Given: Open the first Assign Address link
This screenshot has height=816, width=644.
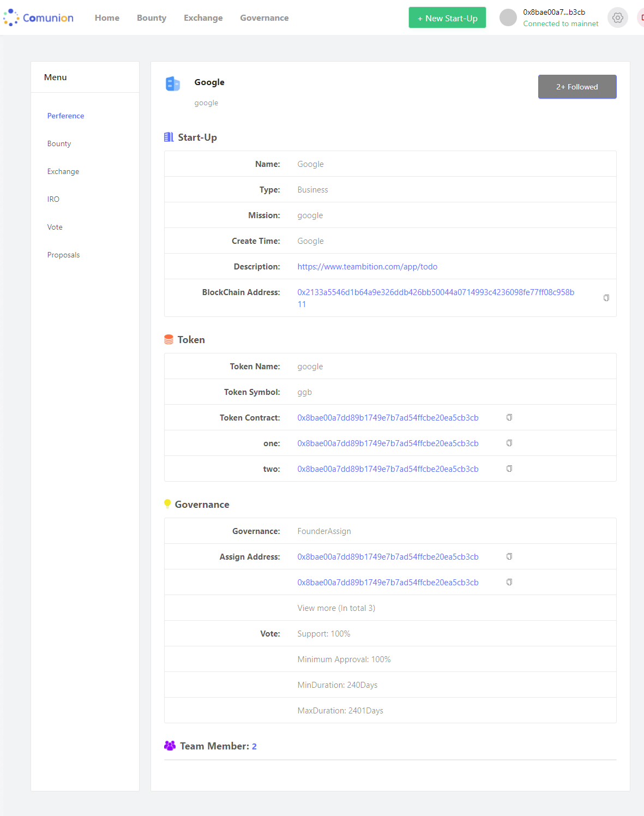Looking at the screenshot, I should (388, 557).
